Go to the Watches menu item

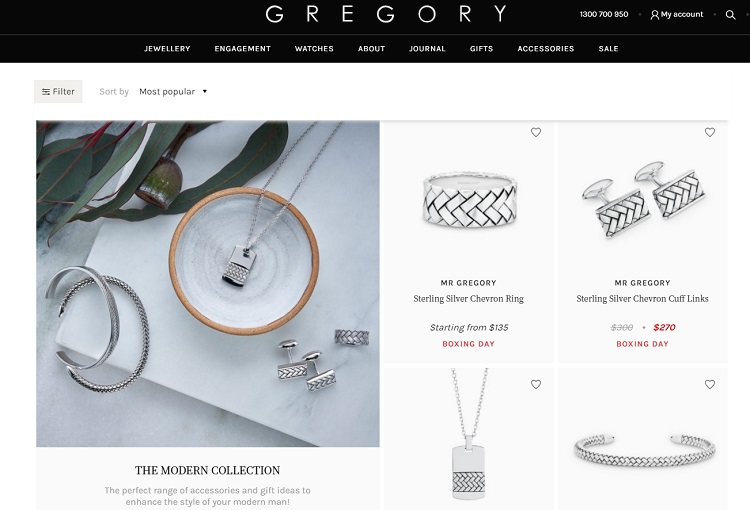click(314, 49)
